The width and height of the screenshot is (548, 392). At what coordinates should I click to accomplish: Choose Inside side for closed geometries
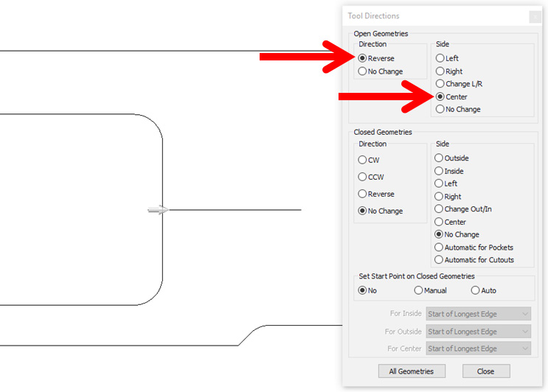pyautogui.click(x=440, y=171)
